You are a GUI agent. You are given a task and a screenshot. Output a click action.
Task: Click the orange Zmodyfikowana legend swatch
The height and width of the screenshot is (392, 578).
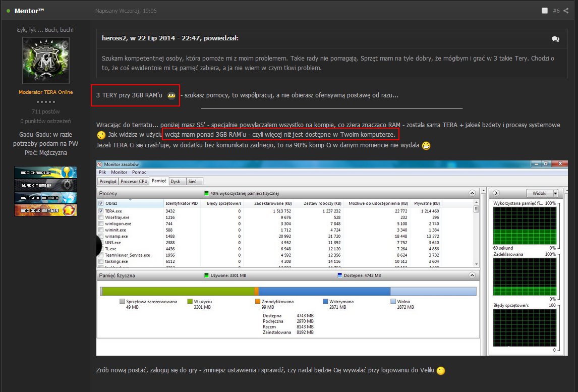coord(258,301)
